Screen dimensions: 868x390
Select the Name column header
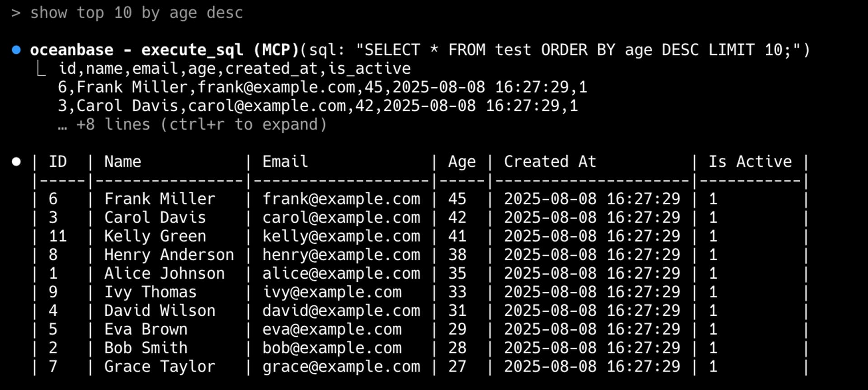click(x=123, y=162)
